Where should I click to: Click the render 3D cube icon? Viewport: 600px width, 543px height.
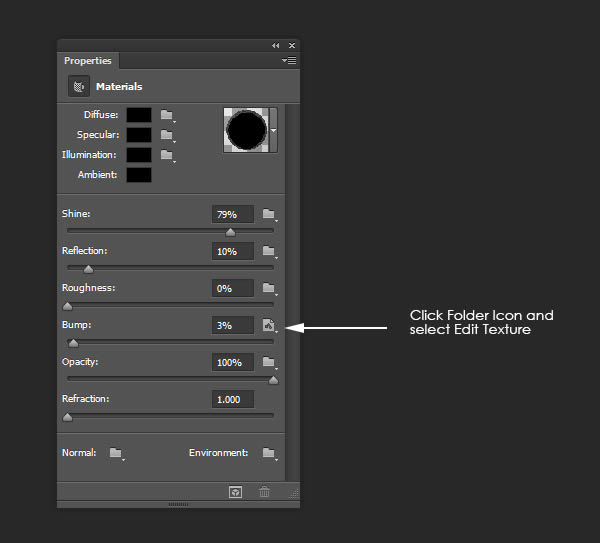[235, 492]
